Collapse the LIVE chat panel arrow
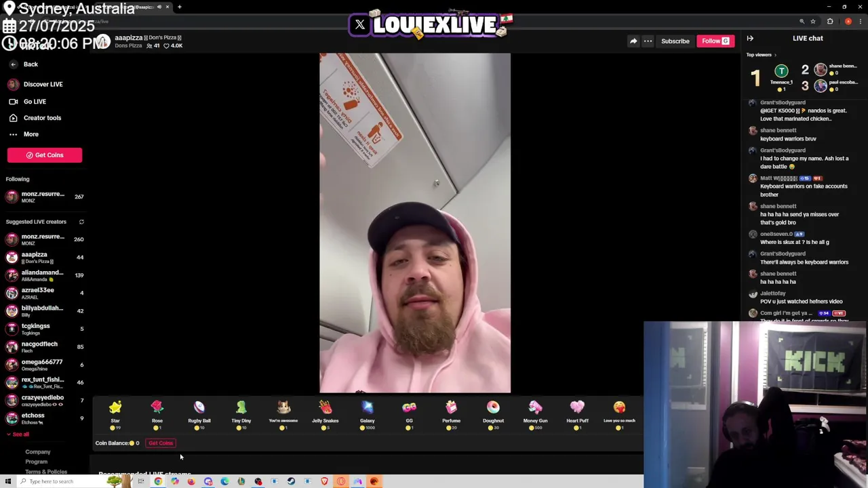 750,39
